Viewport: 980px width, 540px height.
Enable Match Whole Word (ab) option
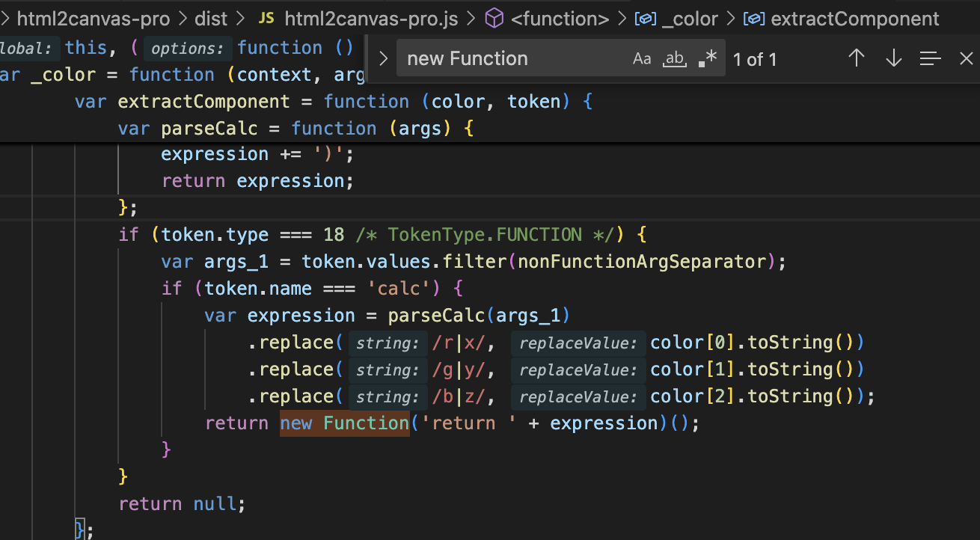[x=675, y=58]
